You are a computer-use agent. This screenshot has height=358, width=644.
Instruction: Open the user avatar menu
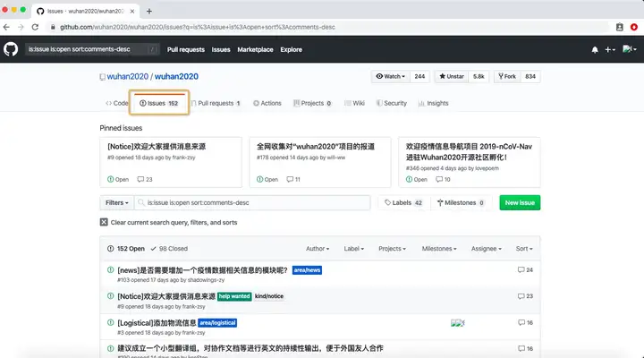629,49
